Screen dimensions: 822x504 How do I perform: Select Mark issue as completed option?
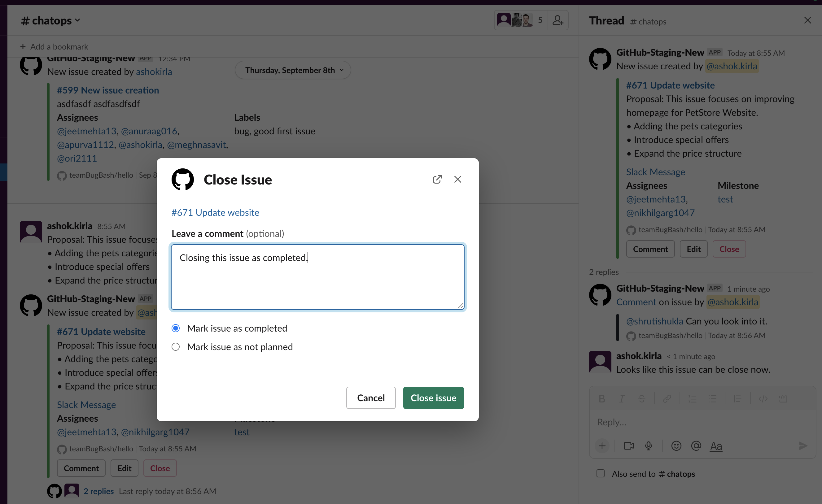click(176, 328)
